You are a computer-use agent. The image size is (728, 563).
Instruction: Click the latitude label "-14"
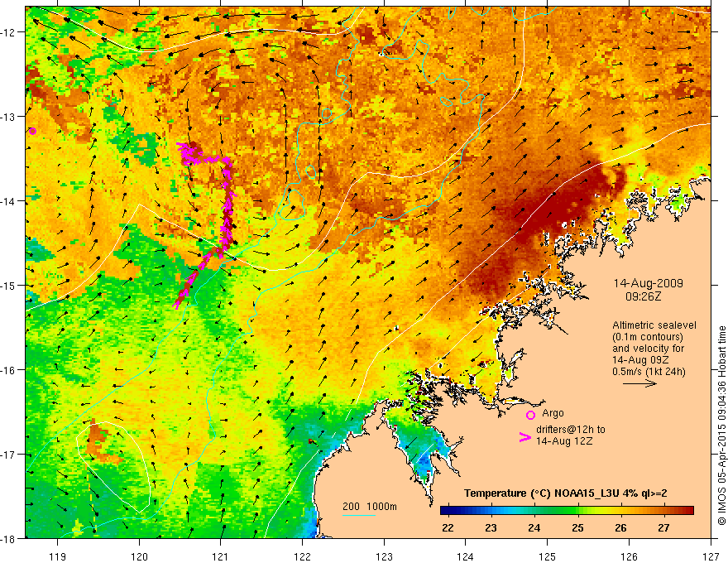pos(8,201)
